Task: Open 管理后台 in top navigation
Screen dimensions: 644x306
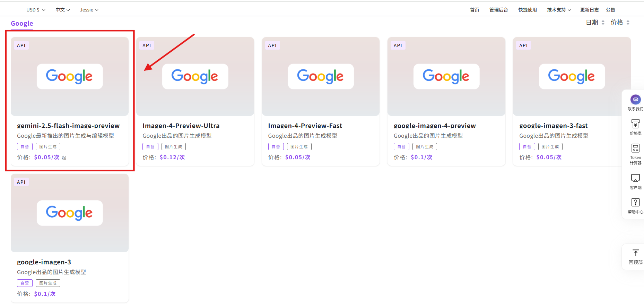Action: click(x=498, y=10)
